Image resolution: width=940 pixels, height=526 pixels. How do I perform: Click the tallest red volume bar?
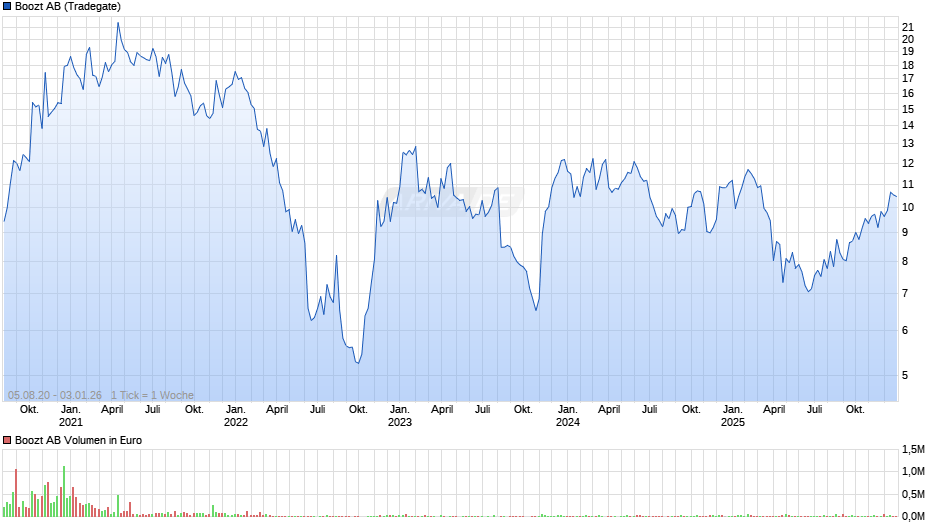click(x=16, y=493)
